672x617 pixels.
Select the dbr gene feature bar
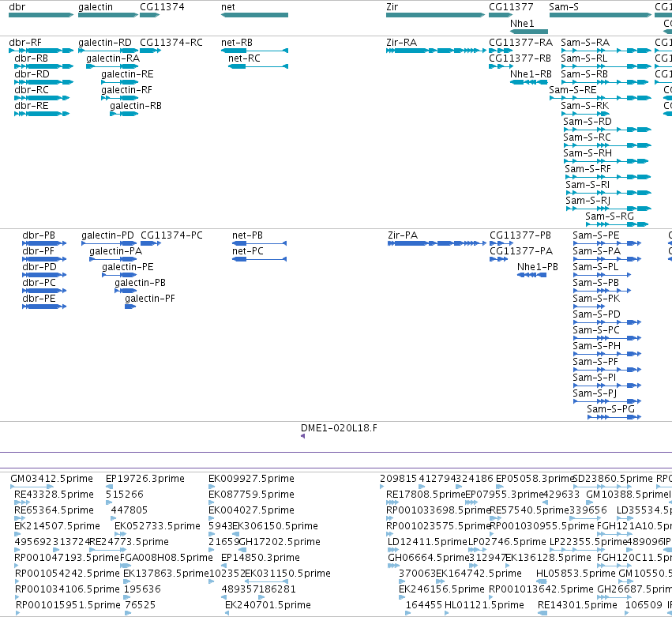click(x=41, y=15)
